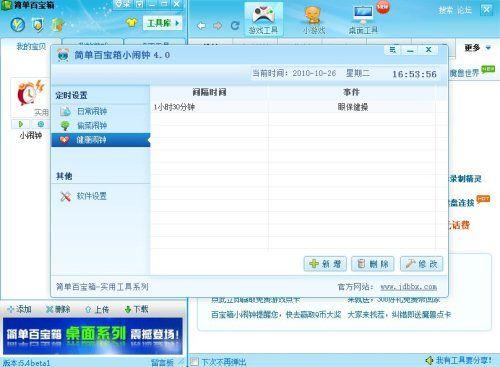Click the 录制精灵 link in the main window
500x367 pixels.
(x=465, y=179)
